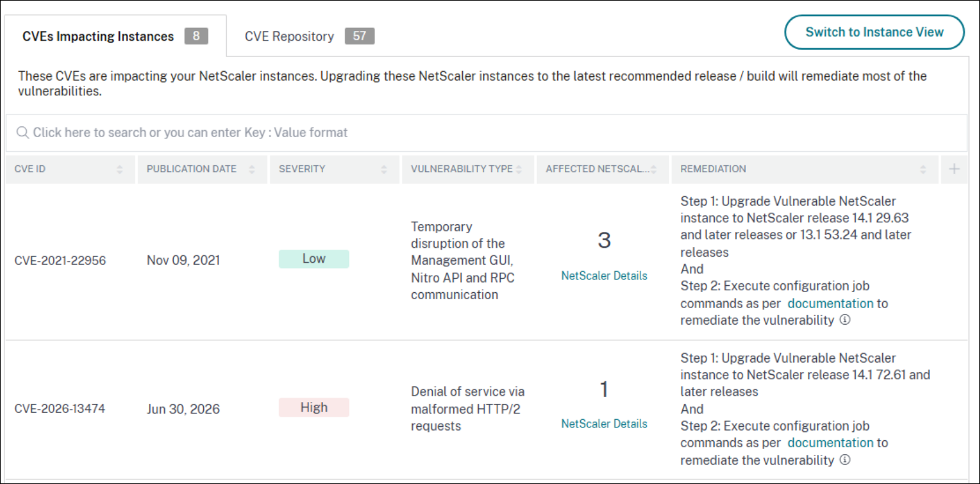The image size is (980, 484).
Task: Click the Remediation column header label
Action: tap(713, 169)
